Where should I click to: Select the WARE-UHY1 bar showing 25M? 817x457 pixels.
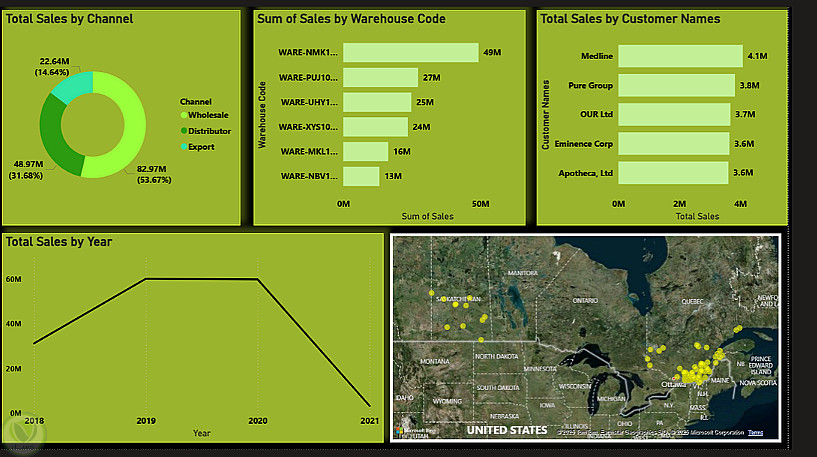click(x=377, y=102)
